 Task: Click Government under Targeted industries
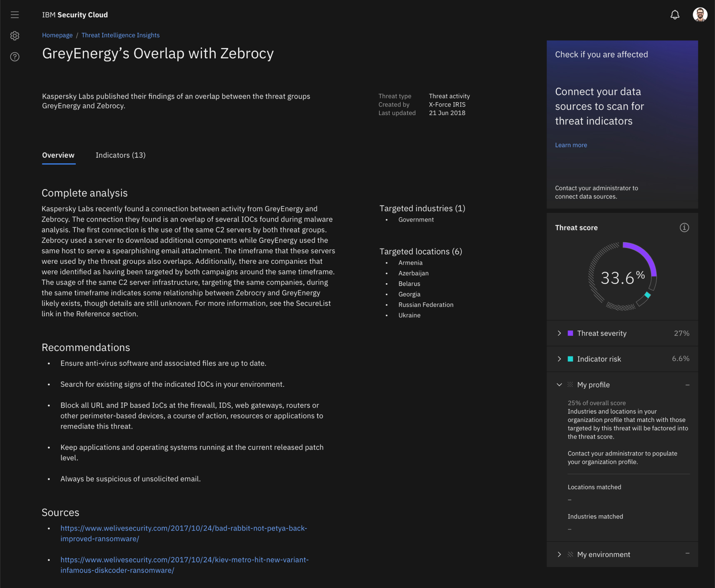416,219
